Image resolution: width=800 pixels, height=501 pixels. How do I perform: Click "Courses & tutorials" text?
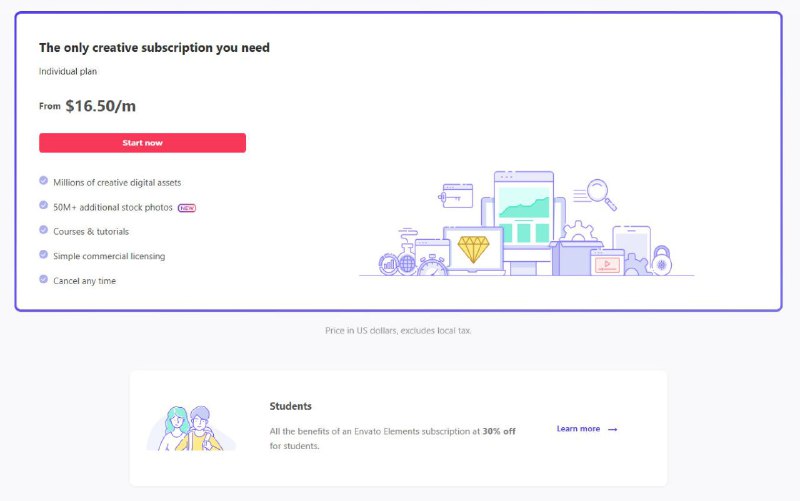91,232
